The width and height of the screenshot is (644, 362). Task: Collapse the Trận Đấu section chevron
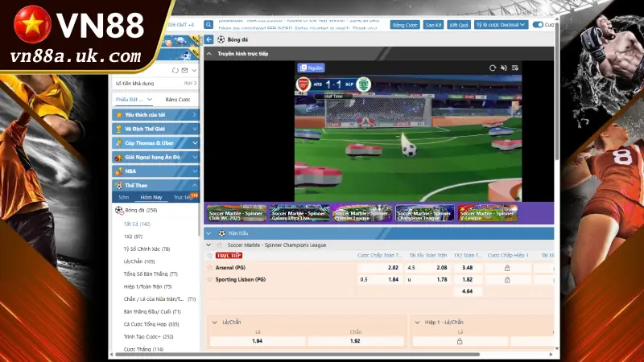coord(208,233)
